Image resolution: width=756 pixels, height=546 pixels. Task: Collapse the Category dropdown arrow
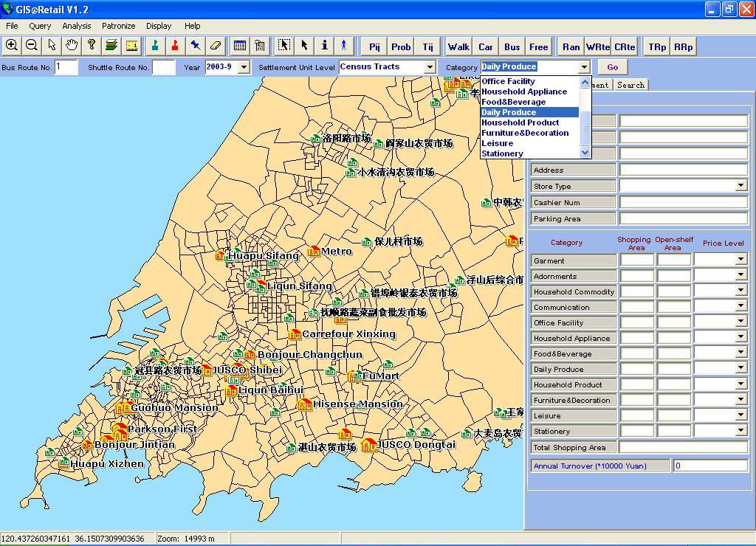point(584,67)
